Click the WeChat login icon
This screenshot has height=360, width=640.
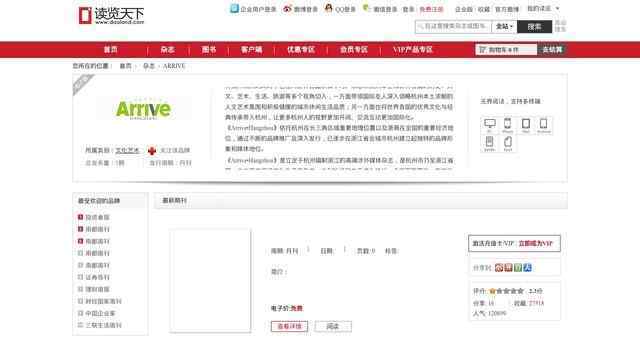tap(366, 8)
